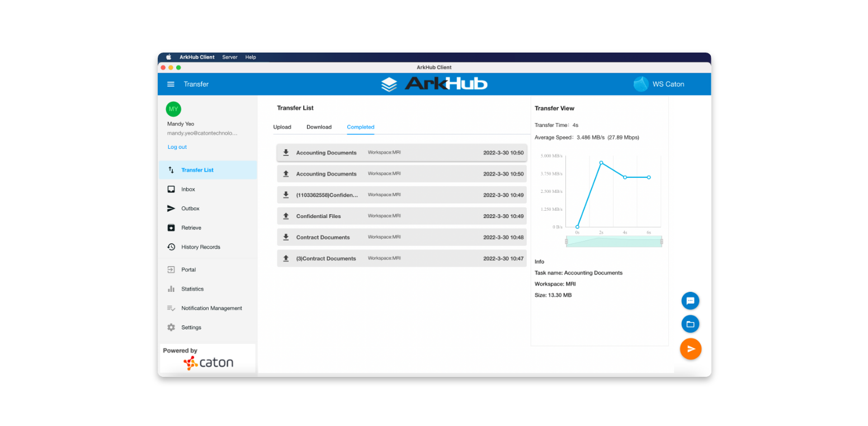The height and width of the screenshot is (426, 868).
Task: Click the chart data point at 4s
Action: tap(625, 177)
